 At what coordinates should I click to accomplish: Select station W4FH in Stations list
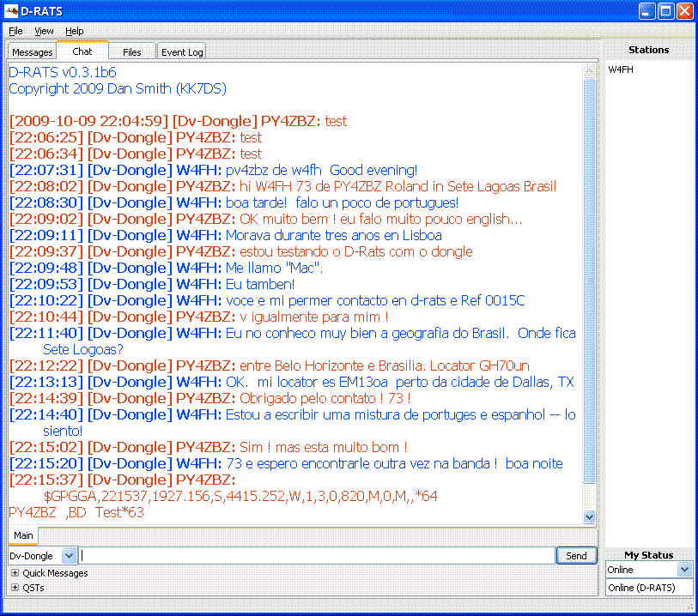point(621,69)
